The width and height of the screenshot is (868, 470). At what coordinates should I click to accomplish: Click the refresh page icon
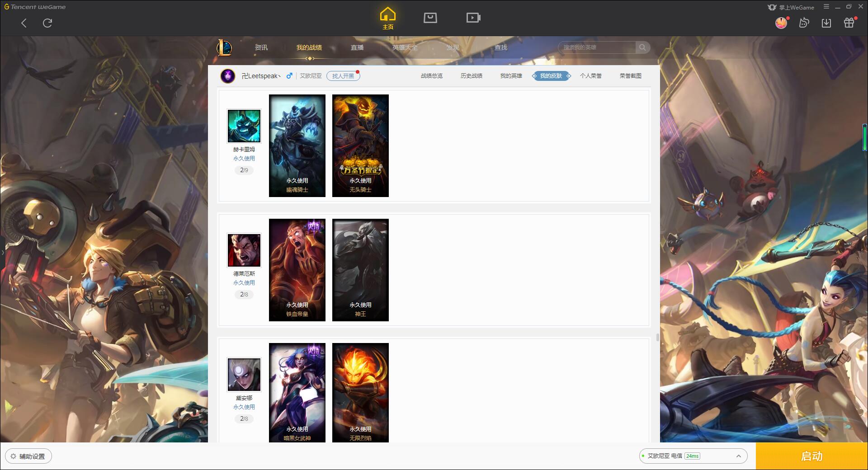47,23
